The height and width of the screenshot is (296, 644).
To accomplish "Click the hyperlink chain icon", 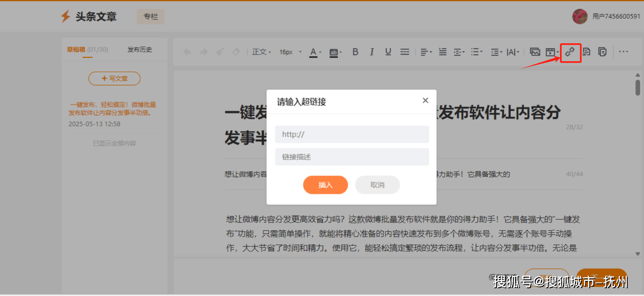I will click(x=570, y=52).
